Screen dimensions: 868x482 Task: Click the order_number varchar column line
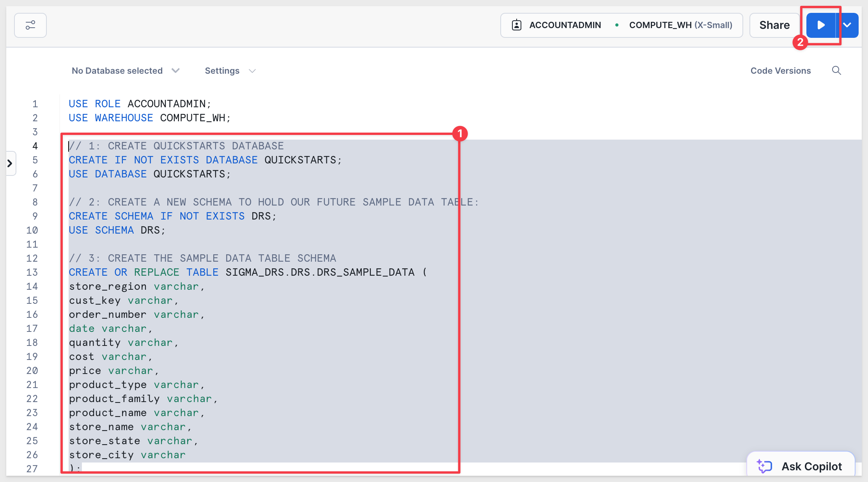click(x=137, y=314)
